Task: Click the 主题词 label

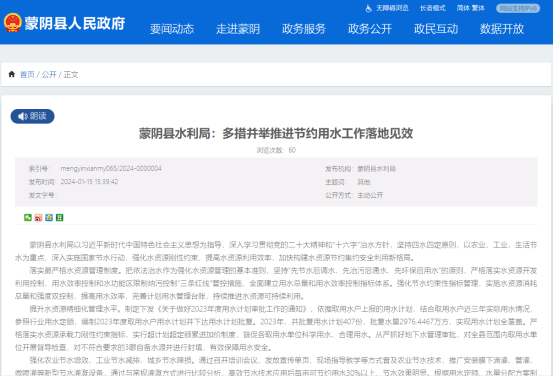Action: coord(336,182)
